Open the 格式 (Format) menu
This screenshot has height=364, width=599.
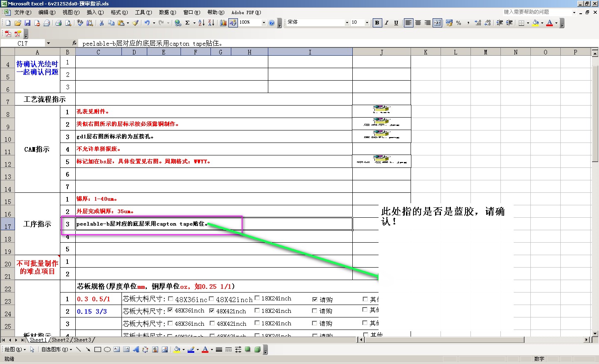(119, 12)
